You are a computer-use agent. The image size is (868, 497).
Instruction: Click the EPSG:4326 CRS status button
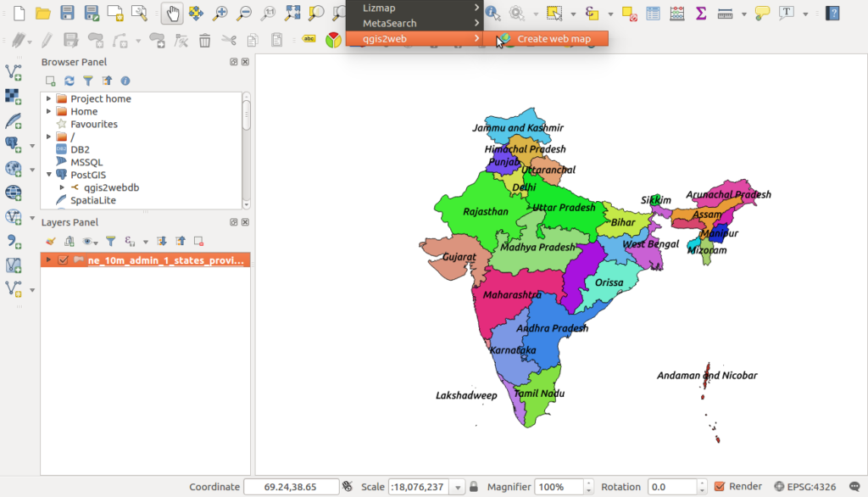pos(805,486)
